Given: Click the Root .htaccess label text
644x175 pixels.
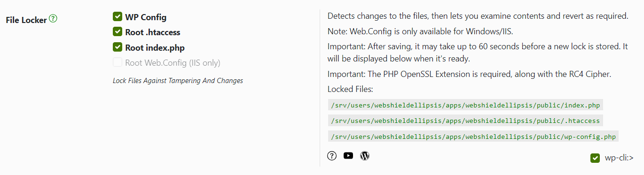Looking at the screenshot, I should tap(153, 32).
